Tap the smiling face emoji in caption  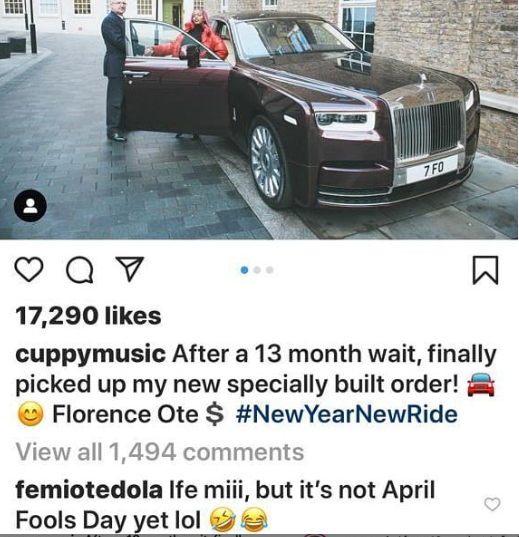[30, 414]
